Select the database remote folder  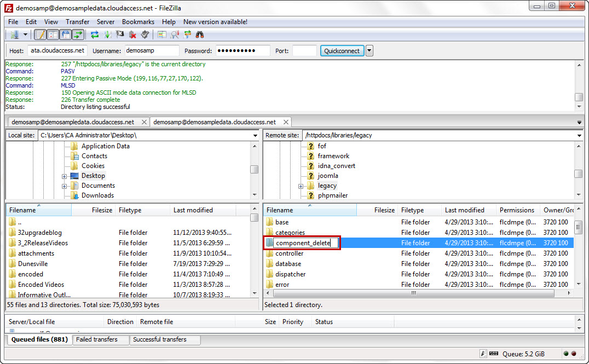pos(288,264)
